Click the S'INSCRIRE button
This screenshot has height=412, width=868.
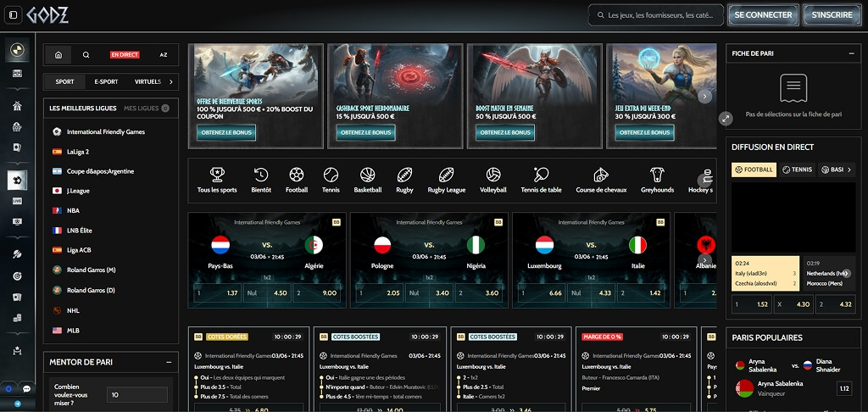tap(832, 15)
